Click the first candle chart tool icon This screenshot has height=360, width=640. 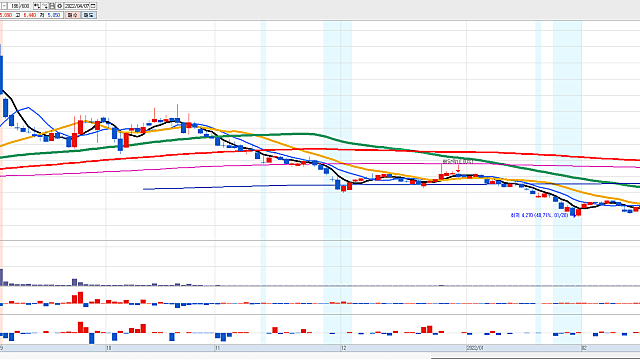coord(37,6)
